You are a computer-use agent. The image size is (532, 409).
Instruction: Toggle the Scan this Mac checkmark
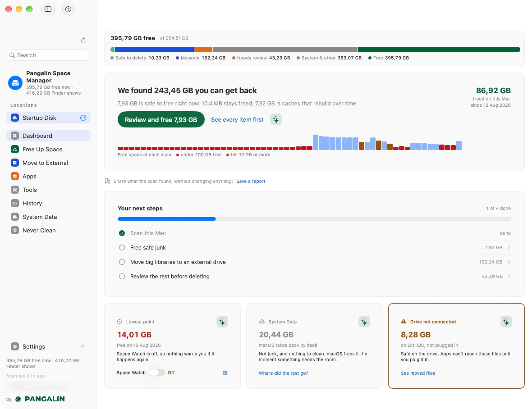[x=122, y=233]
